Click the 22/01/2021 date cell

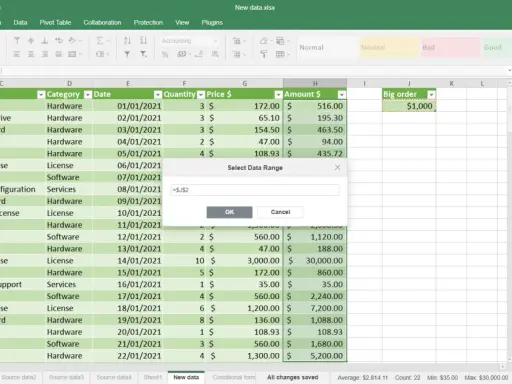[x=128, y=356]
